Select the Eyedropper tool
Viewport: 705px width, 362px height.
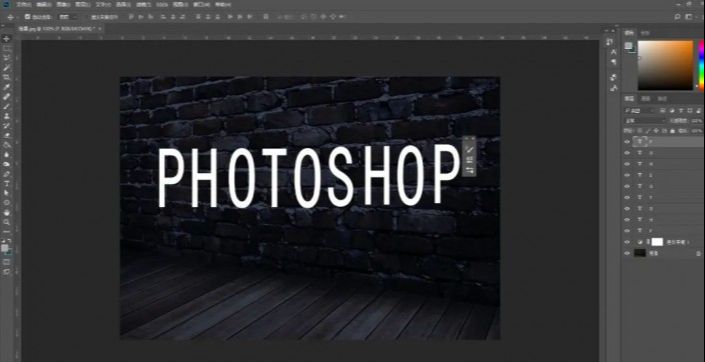click(x=6, y=87)
